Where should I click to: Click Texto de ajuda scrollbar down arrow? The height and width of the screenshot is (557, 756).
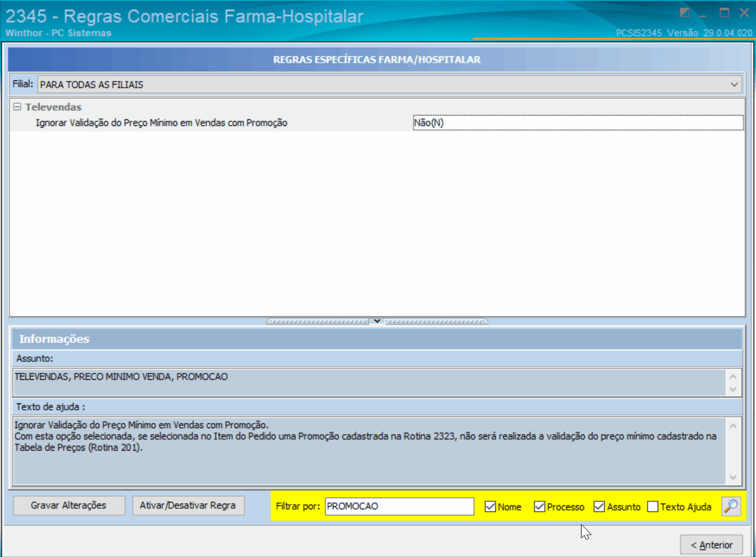click(733, 478)
